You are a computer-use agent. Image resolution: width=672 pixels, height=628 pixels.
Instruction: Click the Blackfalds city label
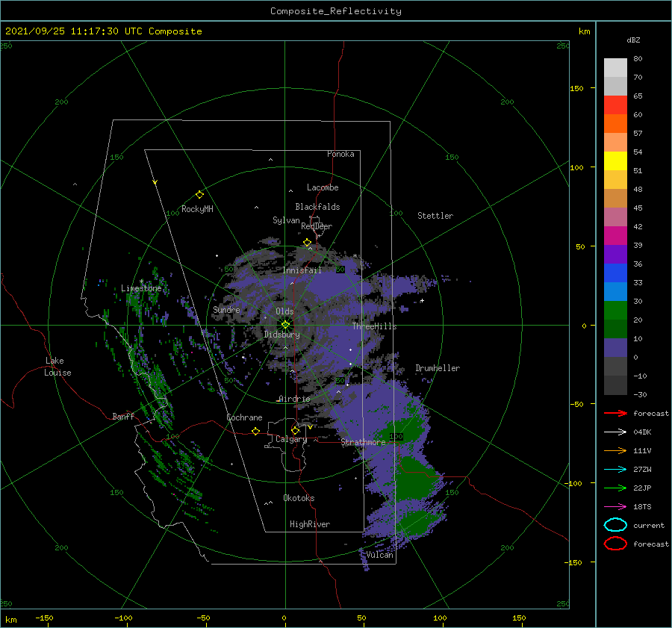pos(317,207)
